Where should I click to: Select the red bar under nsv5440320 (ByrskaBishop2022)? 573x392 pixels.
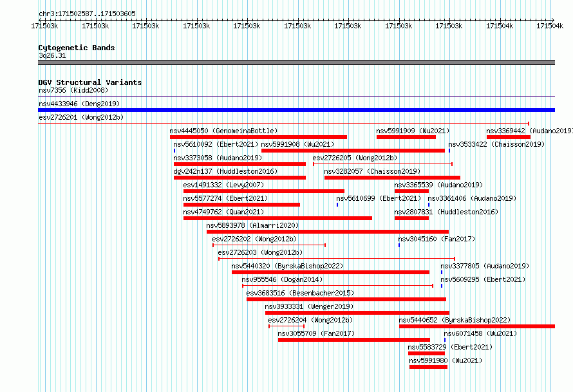click(330, 272)
